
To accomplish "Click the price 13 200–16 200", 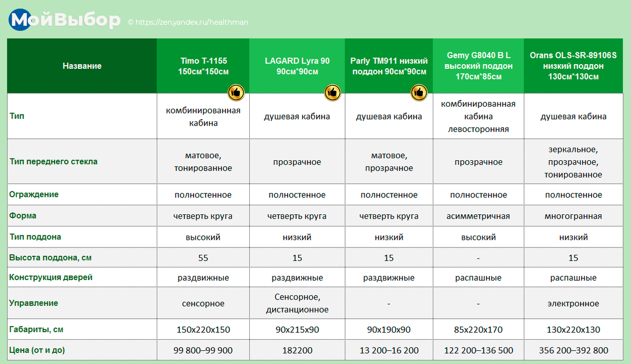I will (x=389, y=350).
